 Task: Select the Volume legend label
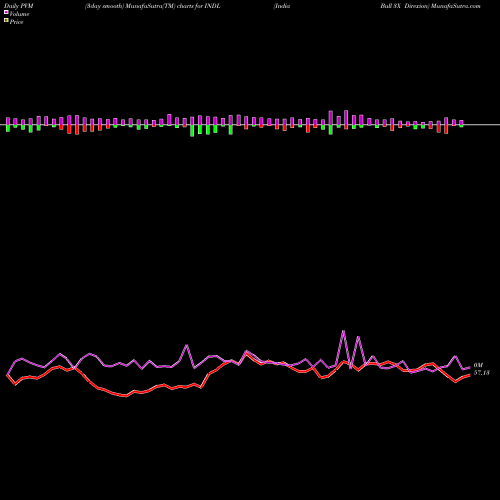19,14
